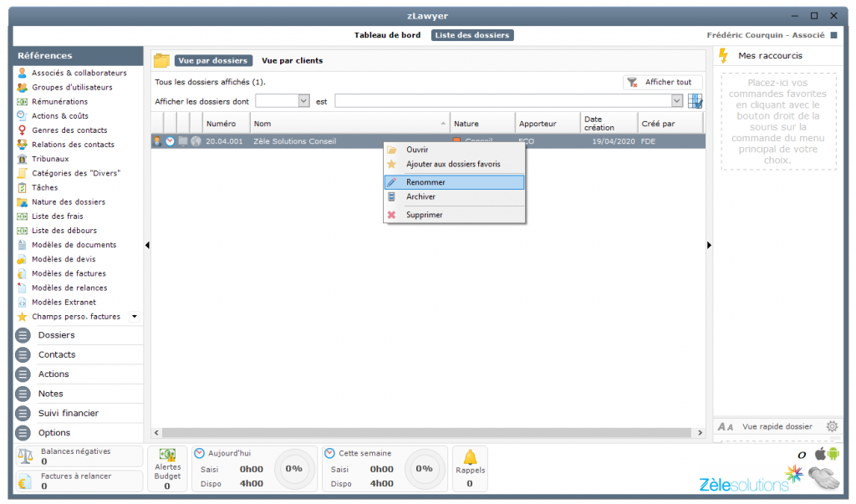Collapse the left Références panel arrow
This screenshot has height=504, width=856.
pos(147,245)
